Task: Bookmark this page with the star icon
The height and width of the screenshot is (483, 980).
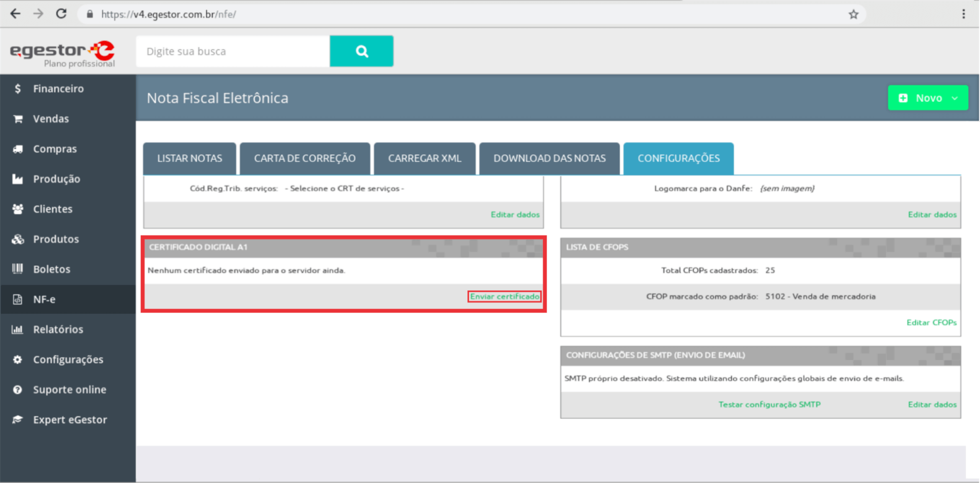Action: (x=853, y=14)
